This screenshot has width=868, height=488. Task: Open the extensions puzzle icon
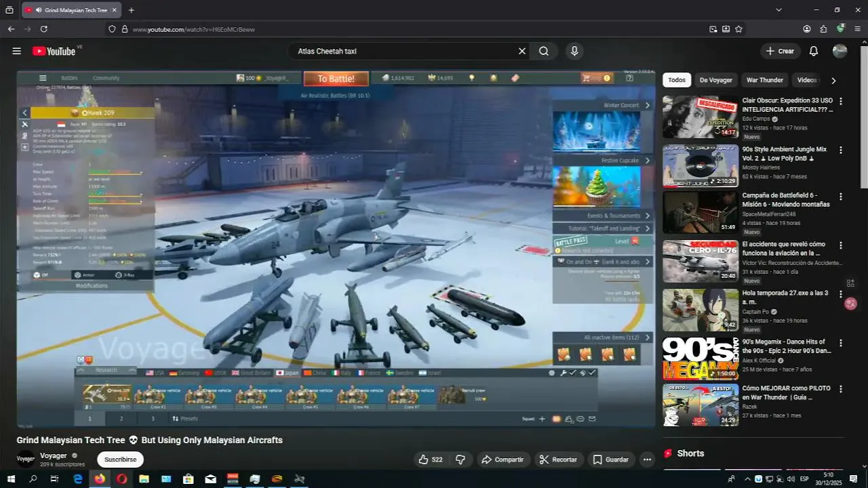pyautogui.click(x=823, y=29)
